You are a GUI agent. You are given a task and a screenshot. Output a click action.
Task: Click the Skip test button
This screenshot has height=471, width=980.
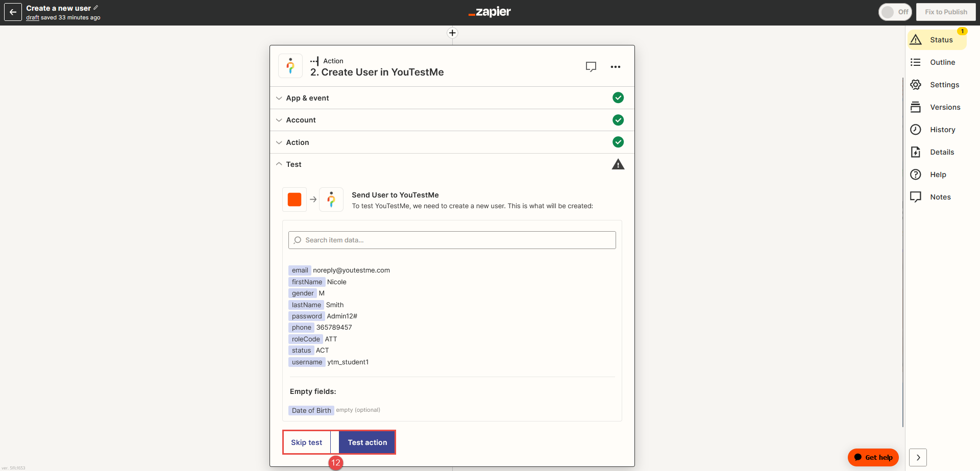pyautogui.click(x=307, y=442)
